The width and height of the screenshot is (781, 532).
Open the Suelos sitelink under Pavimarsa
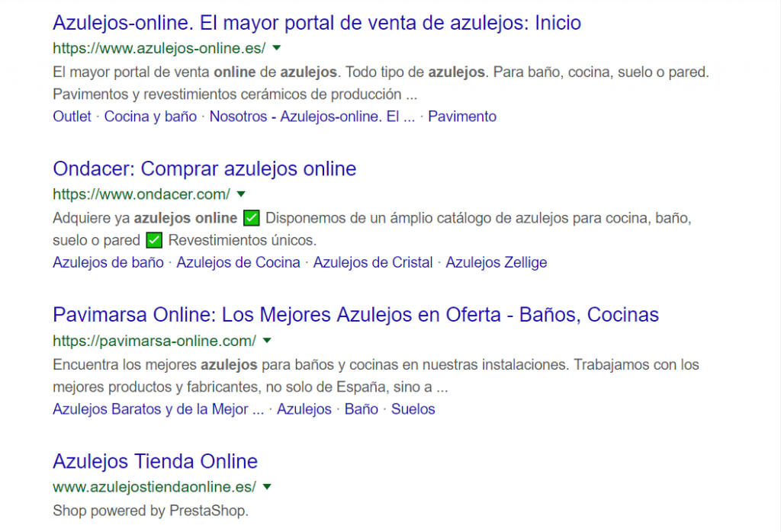[x=413, y=409]
